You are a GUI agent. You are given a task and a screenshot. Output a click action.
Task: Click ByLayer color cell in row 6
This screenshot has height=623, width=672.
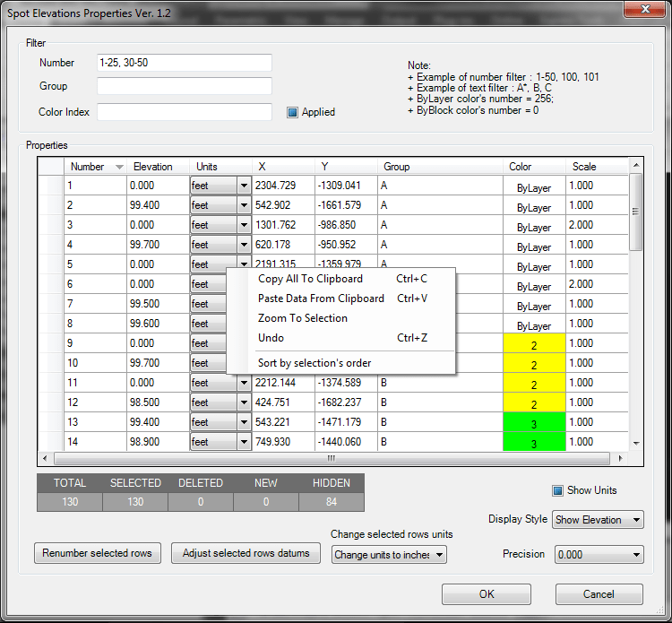click(x=534, y=286)
